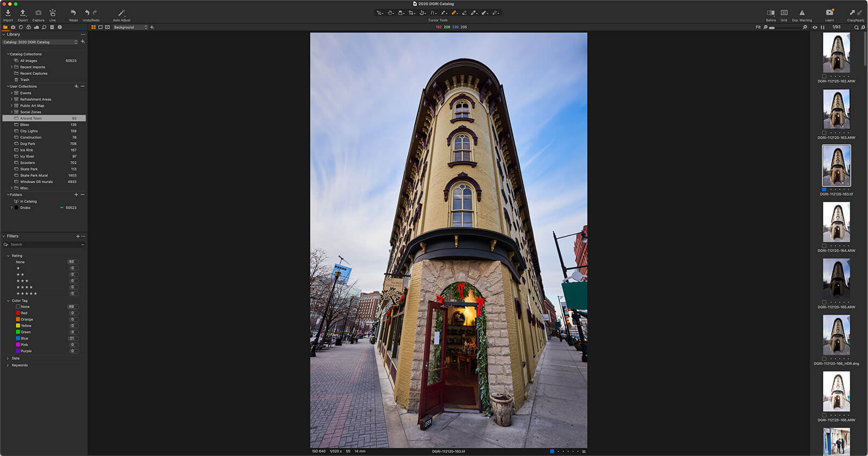Image resolution: width=868 pixels, height=456 pixels.
Task: Expand the Events collection
Action: tap(11, 93)
